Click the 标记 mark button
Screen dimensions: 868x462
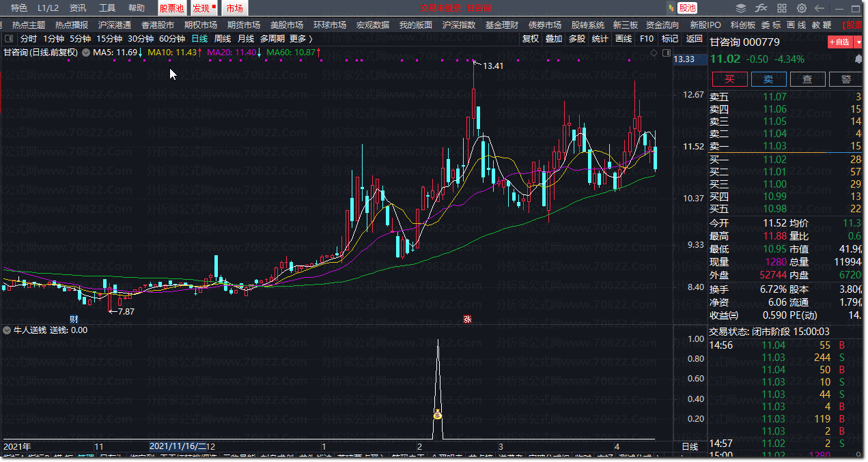pos(670,39)
